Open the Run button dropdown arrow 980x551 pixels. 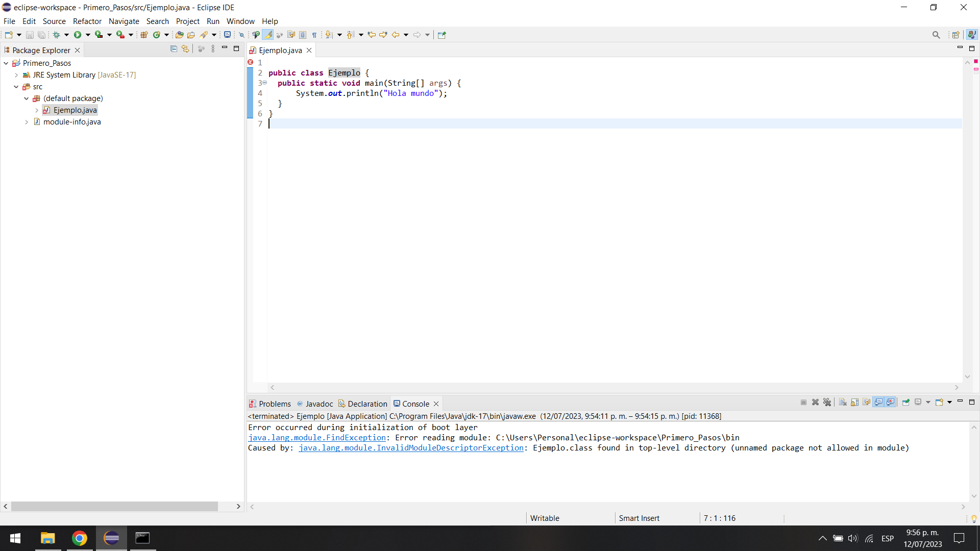tap(88, 35)
